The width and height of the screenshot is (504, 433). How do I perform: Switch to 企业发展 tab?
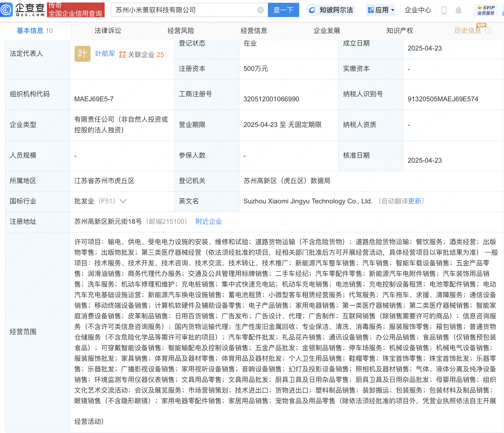point(327,31)
